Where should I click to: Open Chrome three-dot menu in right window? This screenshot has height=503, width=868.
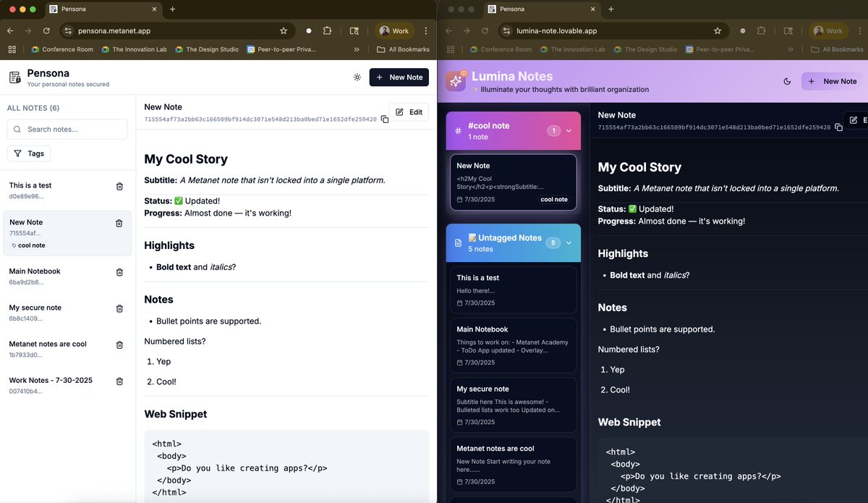[x=859, y=31]
